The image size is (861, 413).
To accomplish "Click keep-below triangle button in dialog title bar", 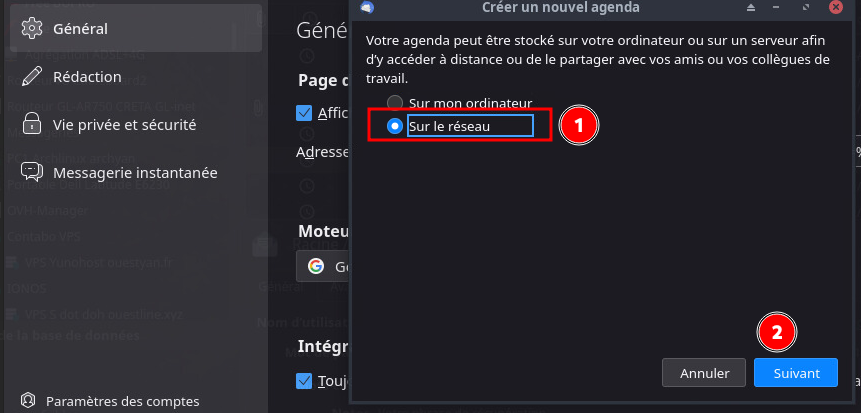I will (777, 8).
